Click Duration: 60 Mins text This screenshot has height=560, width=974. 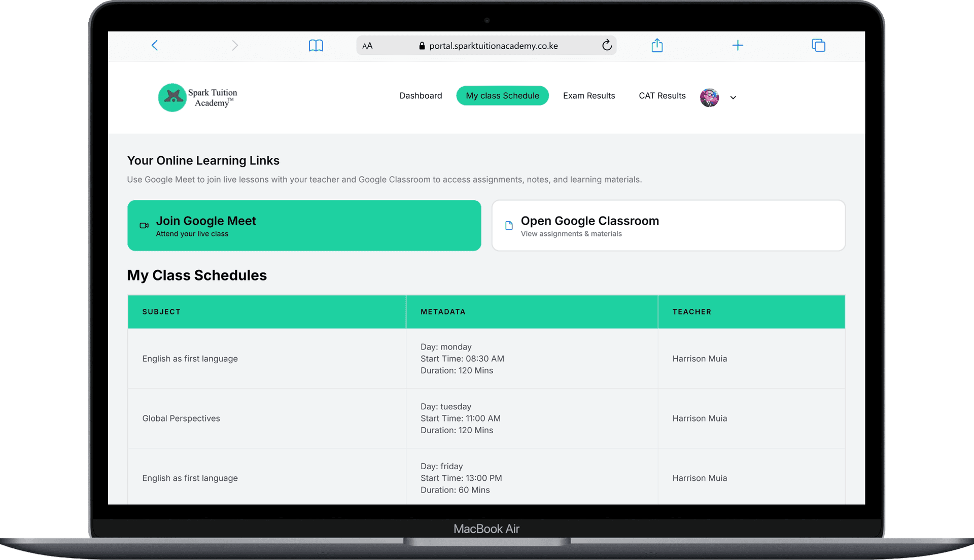coord(455,490)
